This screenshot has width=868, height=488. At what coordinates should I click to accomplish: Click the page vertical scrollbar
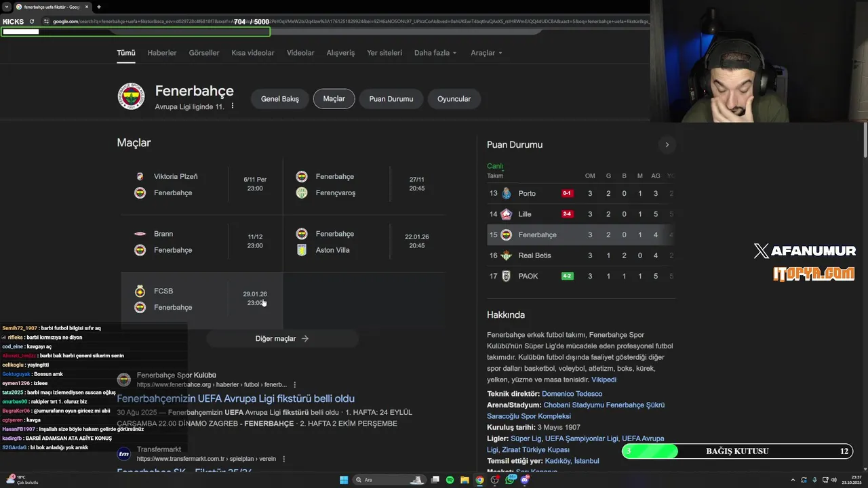[x=865, y=139]
